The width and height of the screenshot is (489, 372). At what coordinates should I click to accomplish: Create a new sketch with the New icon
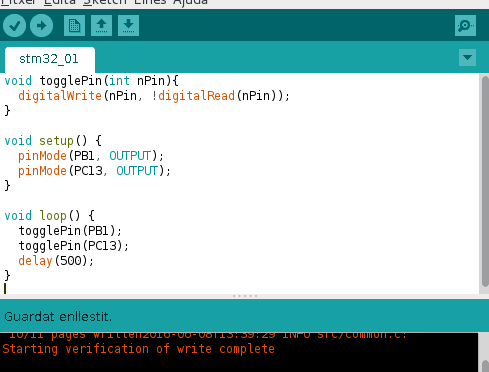click(x=74, y=26)
